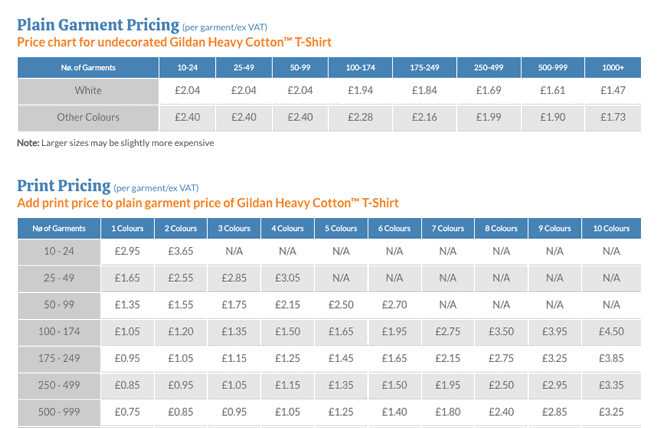The width and height of the screenshot is (660, 428).
Task: Click the Plain Garment Pricing heading
Action: coord(98,24)
